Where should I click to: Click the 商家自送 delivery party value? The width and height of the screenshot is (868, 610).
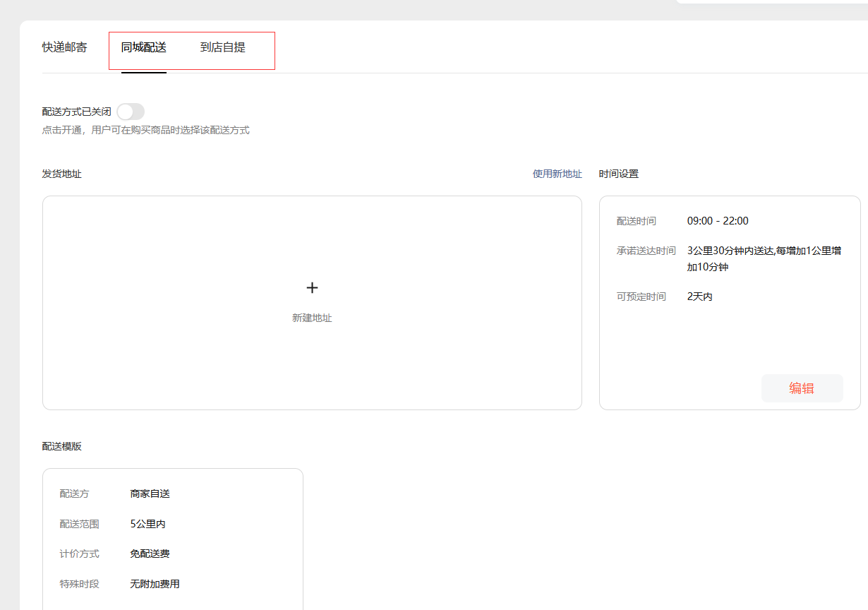click(150, 494)
